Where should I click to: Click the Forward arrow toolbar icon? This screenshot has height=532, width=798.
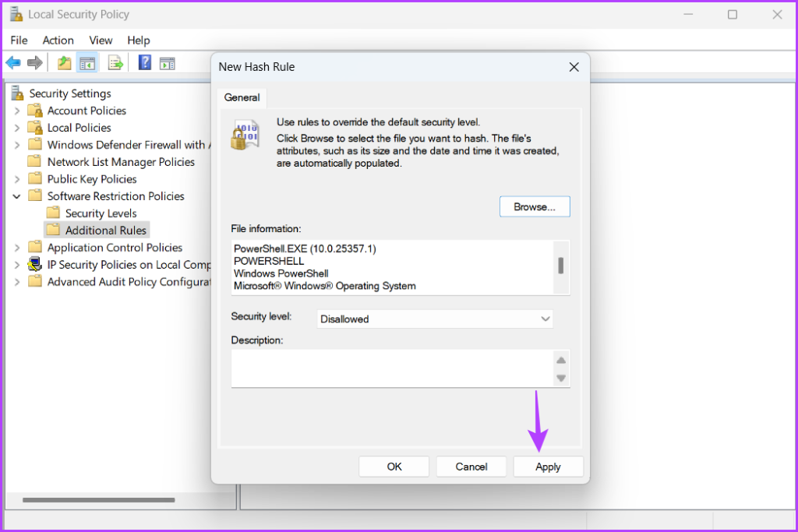34,63
